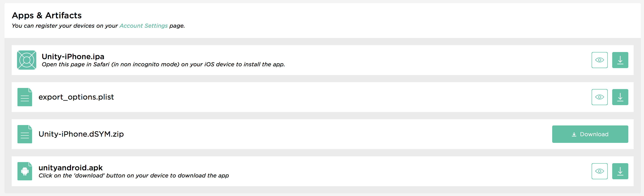Click the Apps & Artifacts heading

coord(47,15)
